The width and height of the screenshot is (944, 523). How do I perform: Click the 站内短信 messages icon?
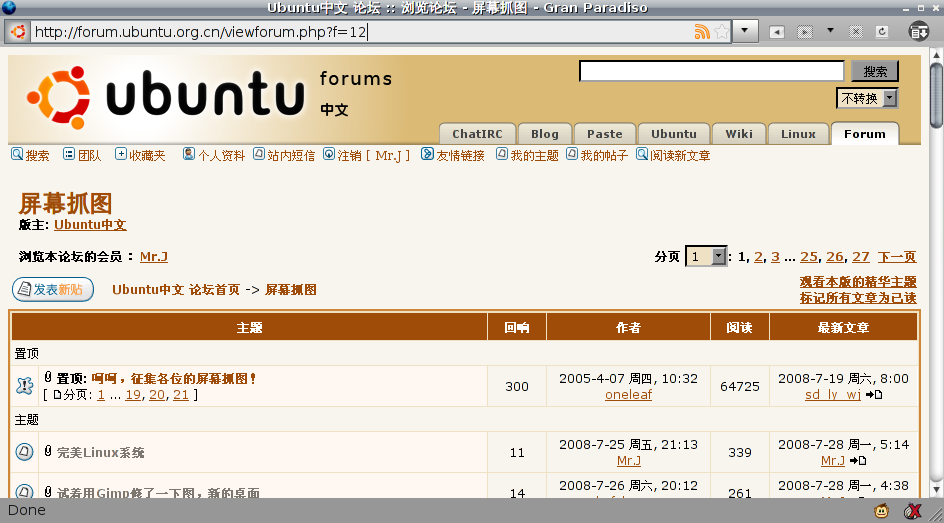point(259,154)
